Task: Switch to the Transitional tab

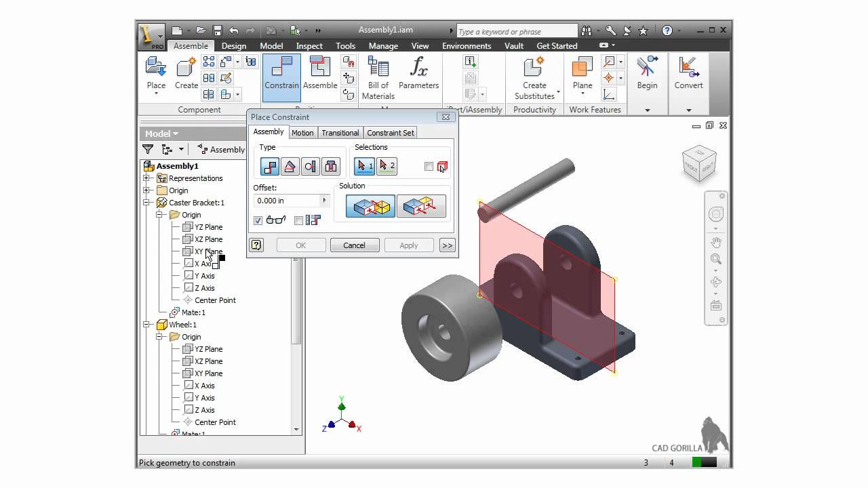Action: [x=340, y=133]
